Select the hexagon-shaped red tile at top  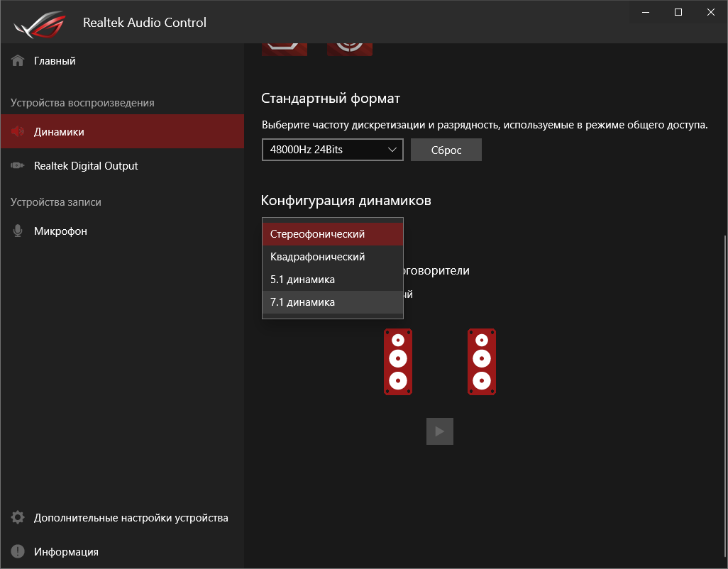pos(285,46)
